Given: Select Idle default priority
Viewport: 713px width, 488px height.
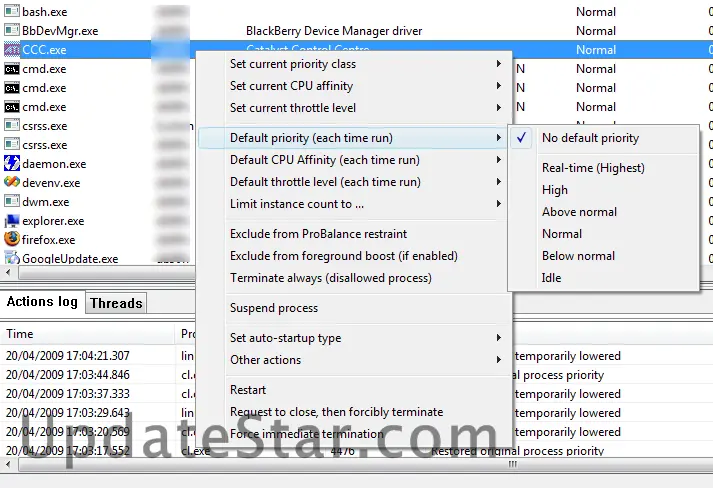Looking at the screenshot, I should click(x=603, y=278).
